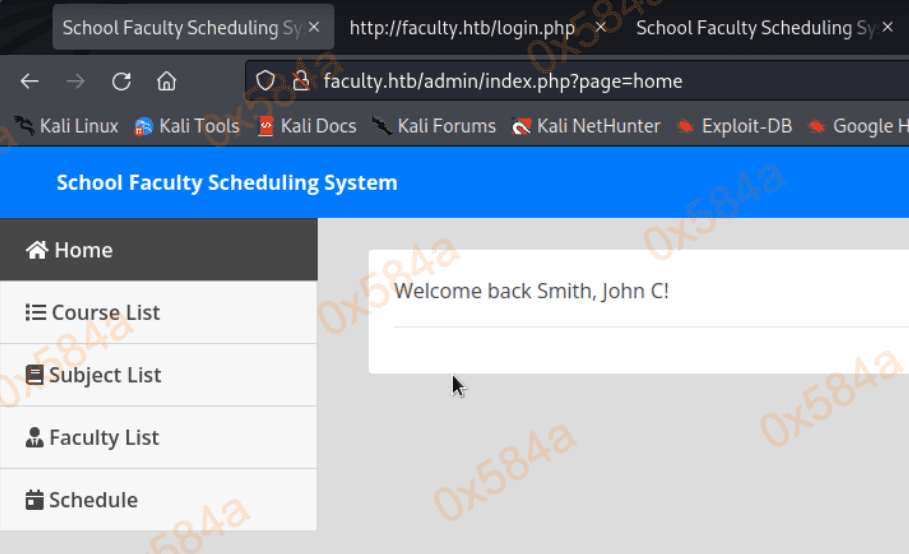The height and width of the screenshot is (554, 909).
Task: Open Kali Tools bookmark
Action: tap(187, 126)
